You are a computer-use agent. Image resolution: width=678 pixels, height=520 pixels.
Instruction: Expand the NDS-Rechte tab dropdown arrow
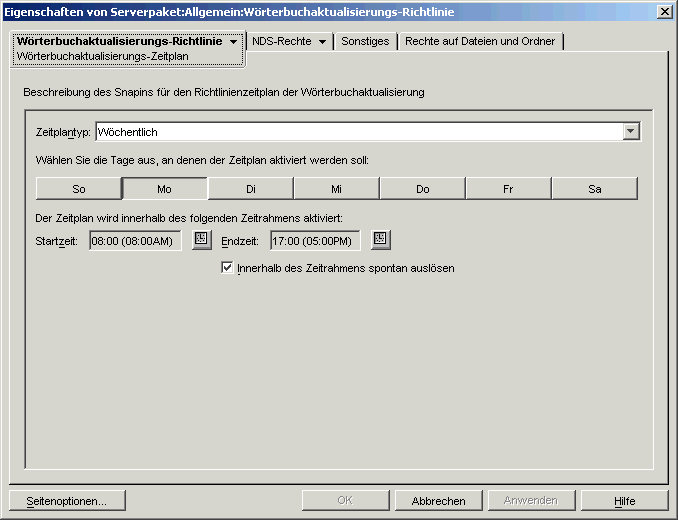point(322,42)
